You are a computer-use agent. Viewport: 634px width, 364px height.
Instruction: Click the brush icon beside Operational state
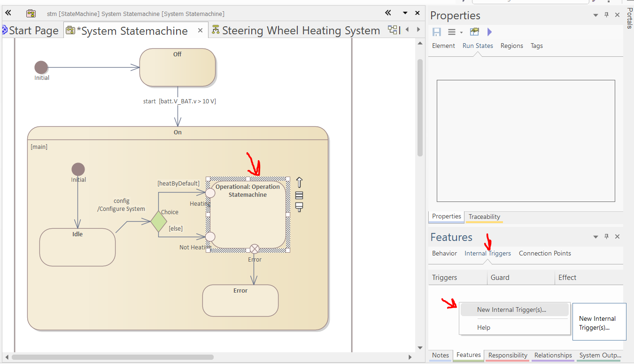[299, 207]
